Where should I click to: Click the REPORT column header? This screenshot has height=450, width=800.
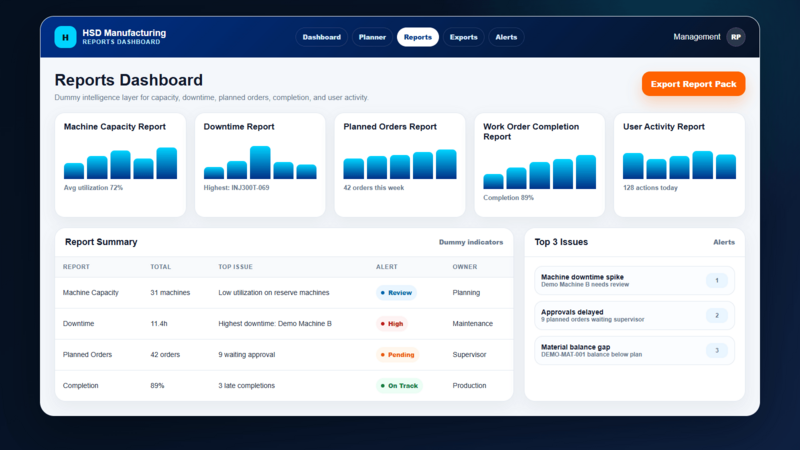76,267
